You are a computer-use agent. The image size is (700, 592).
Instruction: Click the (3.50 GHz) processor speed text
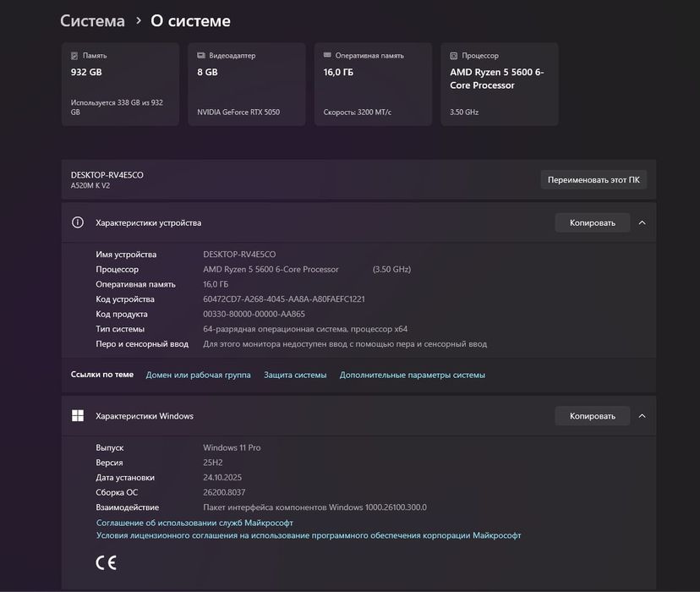pyautogui.click(x=392, y=269)
